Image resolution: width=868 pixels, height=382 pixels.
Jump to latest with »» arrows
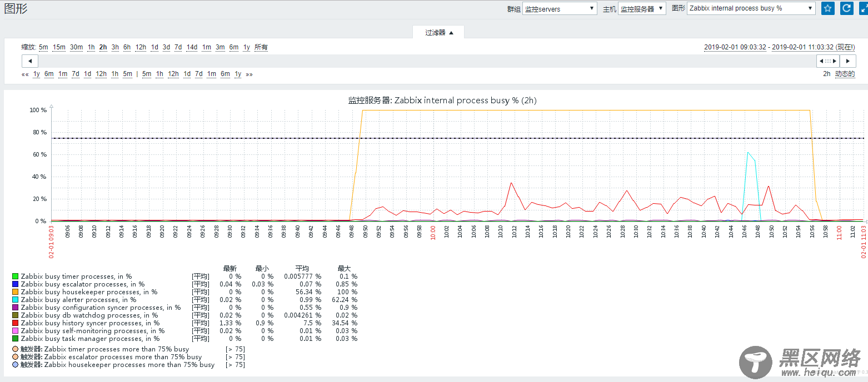249,74
